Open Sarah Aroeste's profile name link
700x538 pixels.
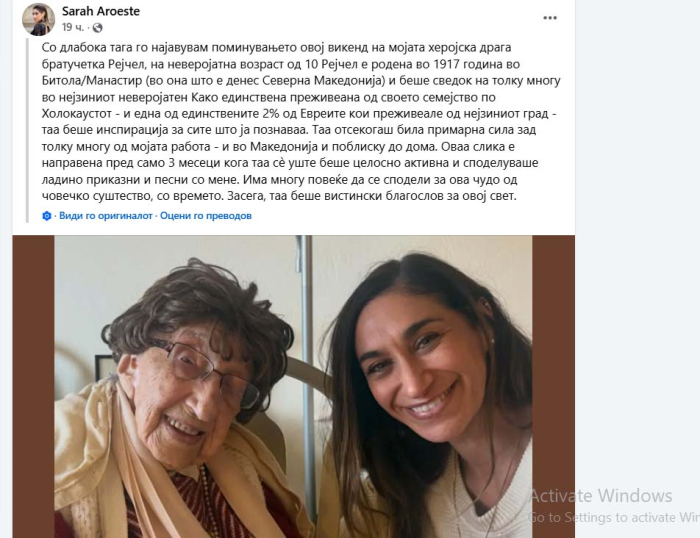pos(101,11)
